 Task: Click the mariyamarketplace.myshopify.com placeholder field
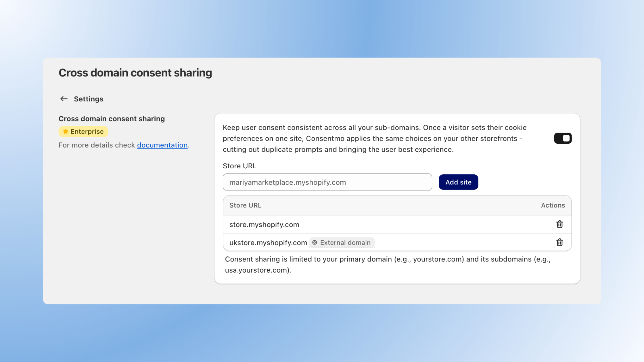(x=327, y=182)
